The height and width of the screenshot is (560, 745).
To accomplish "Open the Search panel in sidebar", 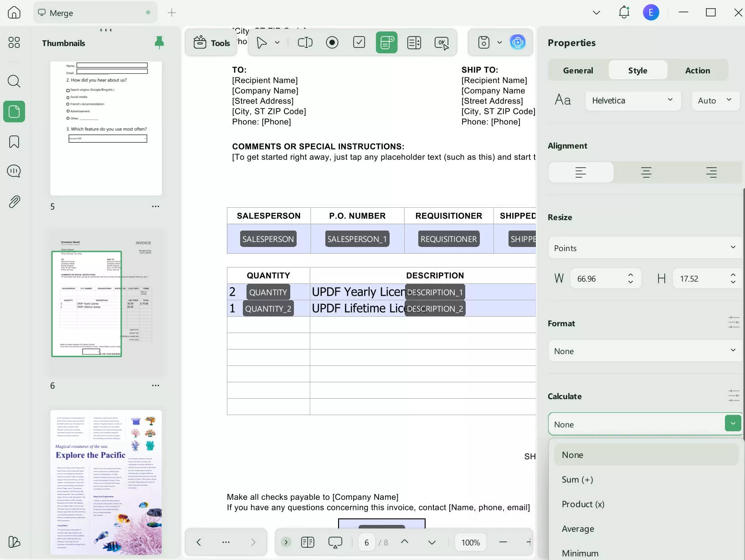I will click(14, 82).
